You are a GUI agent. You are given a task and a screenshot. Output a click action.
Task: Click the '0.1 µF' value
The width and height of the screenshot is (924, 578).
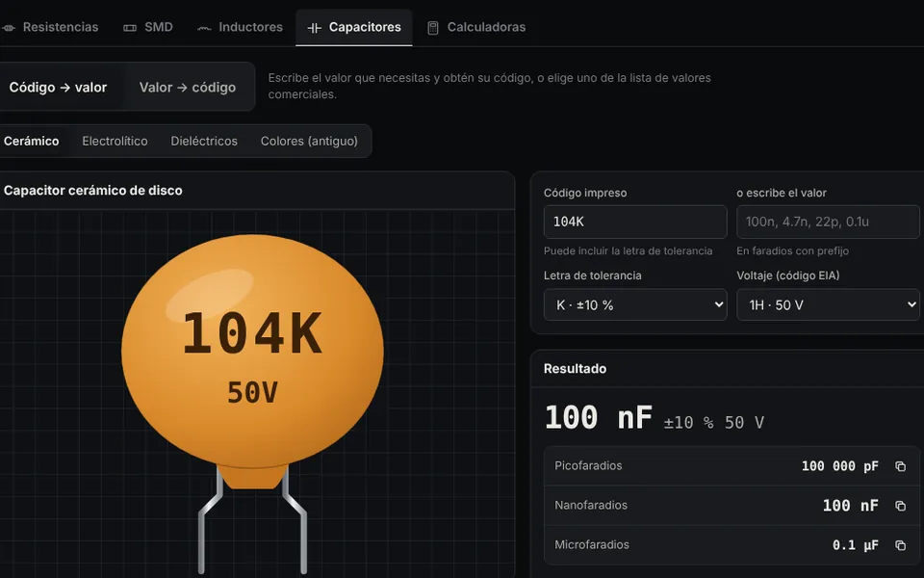[x=855, y=545]
